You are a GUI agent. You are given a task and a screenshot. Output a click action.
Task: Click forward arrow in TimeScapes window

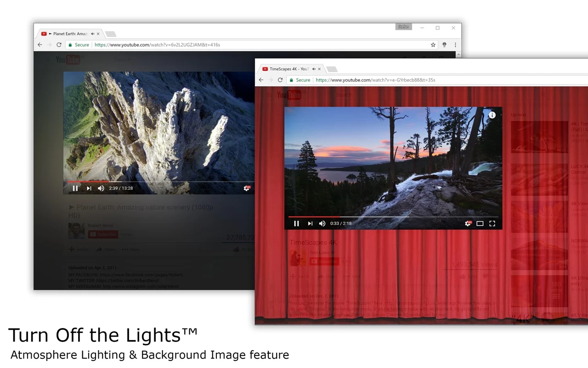pos(271,80)
